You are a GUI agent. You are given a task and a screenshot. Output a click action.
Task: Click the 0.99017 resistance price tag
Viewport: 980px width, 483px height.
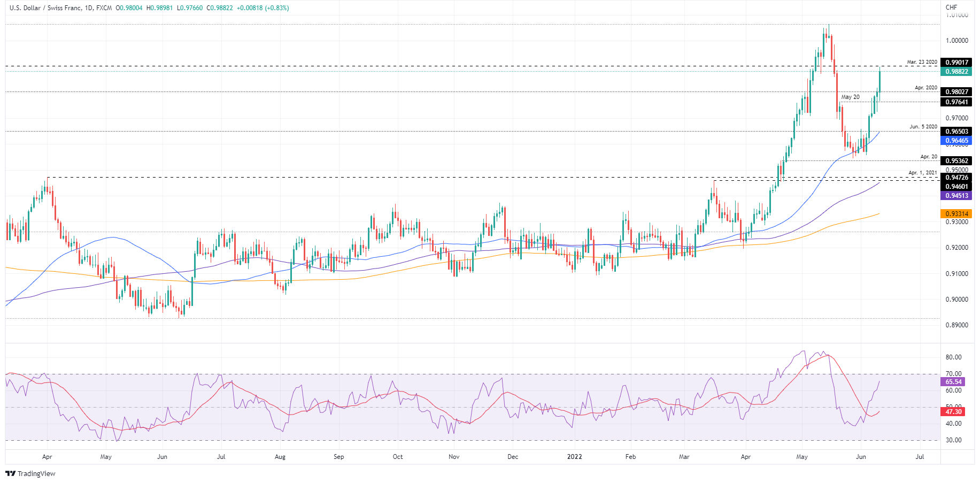click(956, 63)
